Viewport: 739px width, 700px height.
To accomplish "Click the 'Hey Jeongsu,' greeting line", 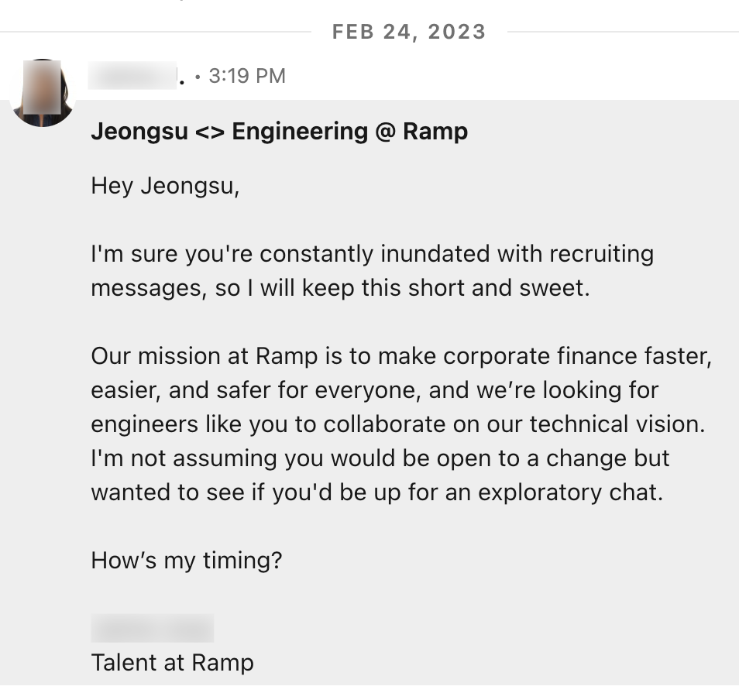I will pos(165,187).
